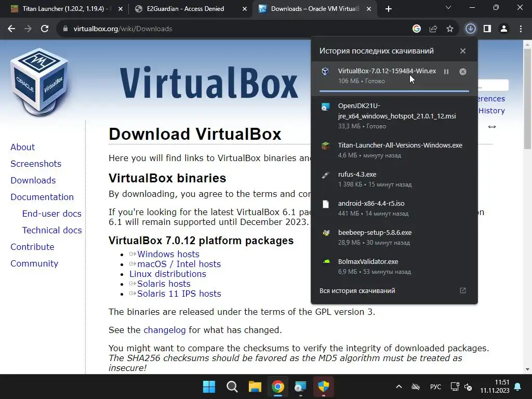This screenshot has height=399, width=532.
Task: Click the android iso file icon
Action: pos(326,204)
